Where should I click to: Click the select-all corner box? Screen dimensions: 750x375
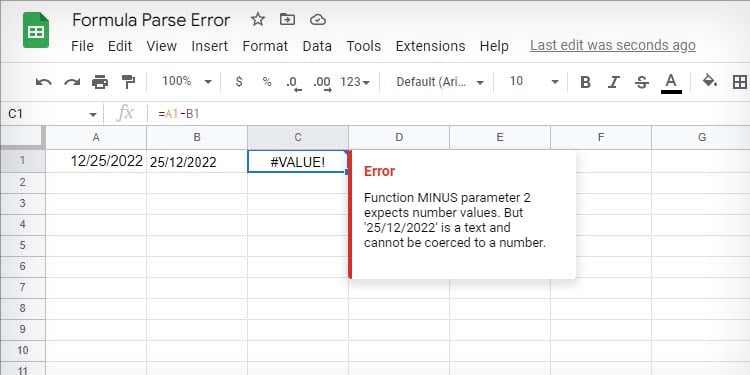tap(22, 137)
